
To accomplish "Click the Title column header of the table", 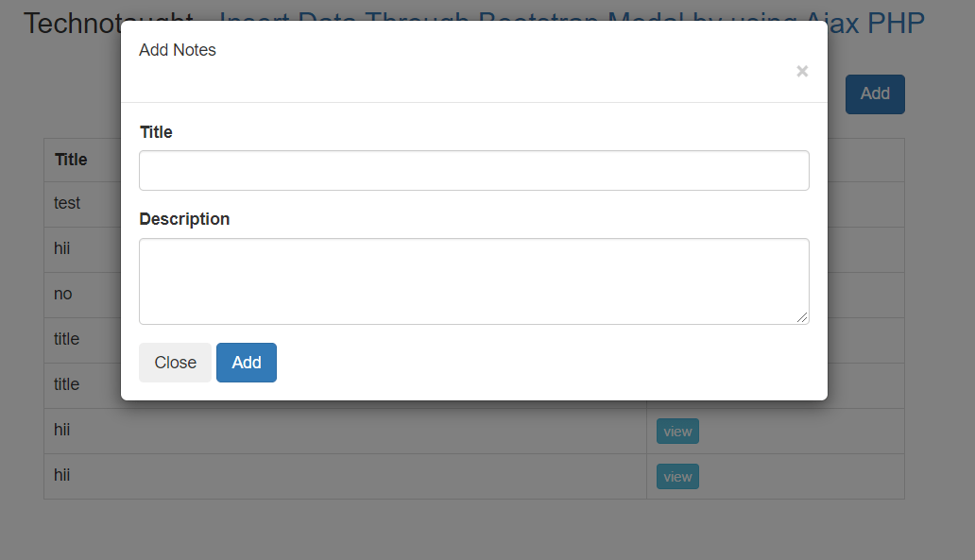I will coord(70,159).
